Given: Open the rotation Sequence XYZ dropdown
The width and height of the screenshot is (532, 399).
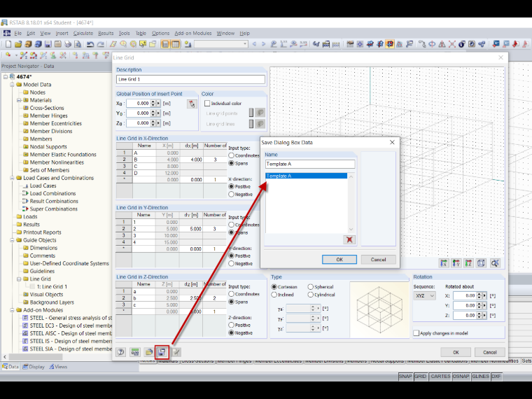Looking at the screenshot, I should (424, 296).
